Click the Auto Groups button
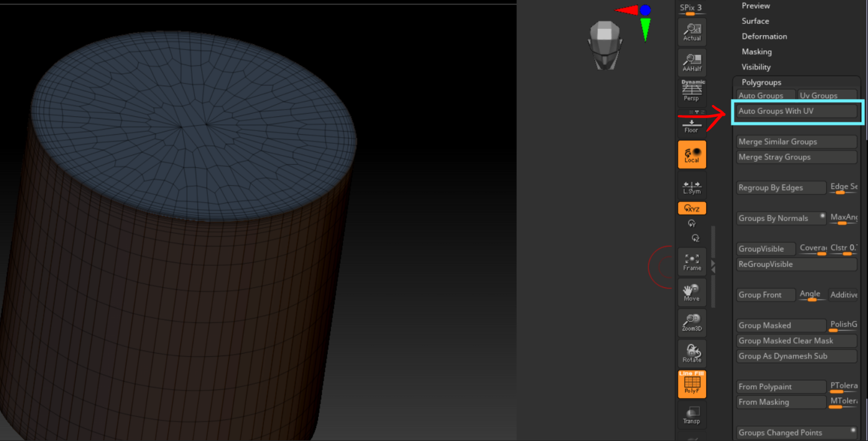The width and height of the screenshot is (868, 441). 766,95
